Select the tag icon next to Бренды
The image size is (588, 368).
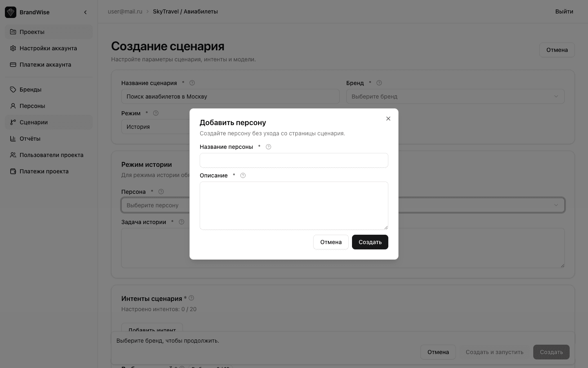pos(13,90)
